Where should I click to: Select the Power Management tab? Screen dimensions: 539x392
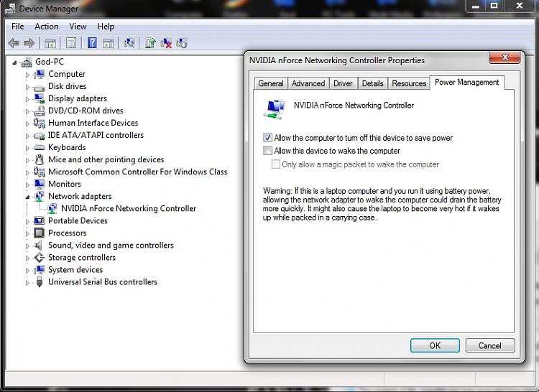pyautogui.click(x=467, y=83)
